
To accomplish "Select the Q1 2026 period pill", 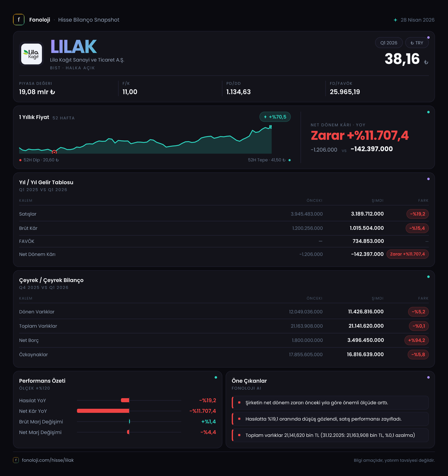I will click(389, 43).
